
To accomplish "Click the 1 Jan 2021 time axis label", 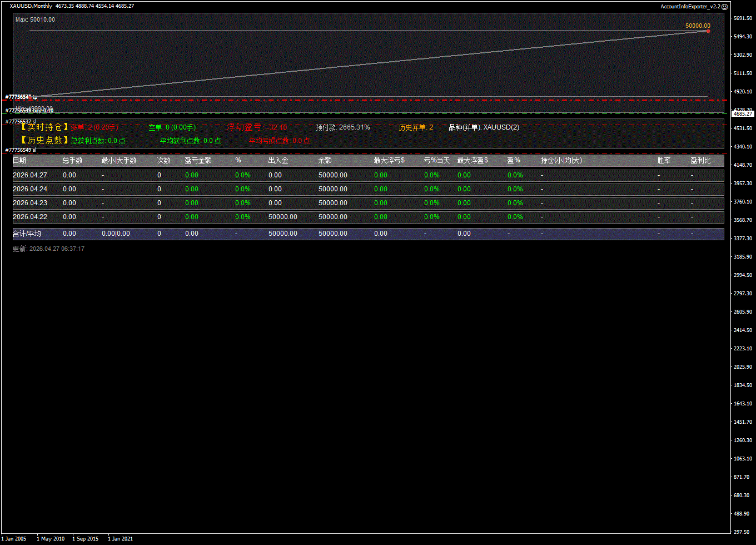I will (x=120, y=539).
